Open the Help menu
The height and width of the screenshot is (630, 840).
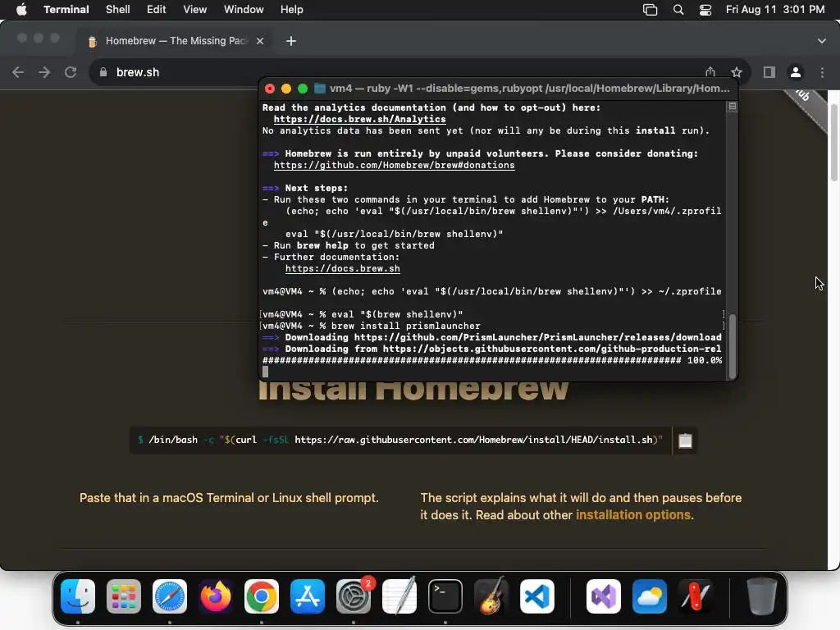pos(292,10)
